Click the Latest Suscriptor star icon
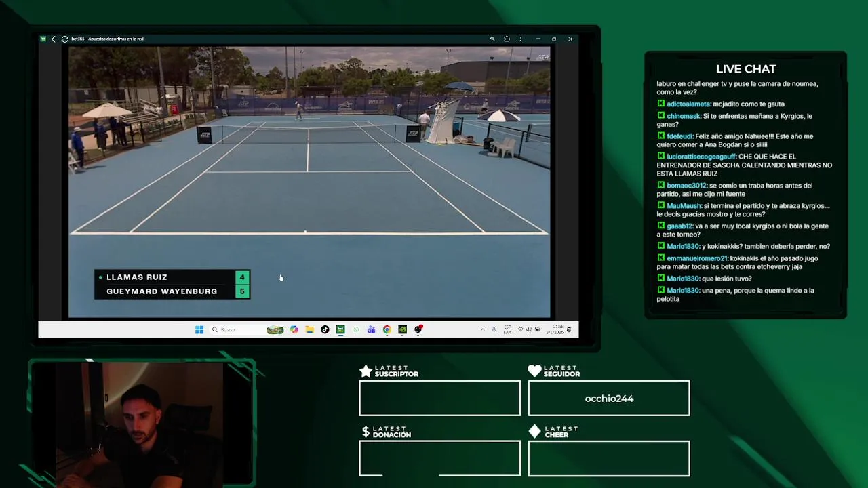Viewport: 868px width, 488px height. click(x=366, y=371)
